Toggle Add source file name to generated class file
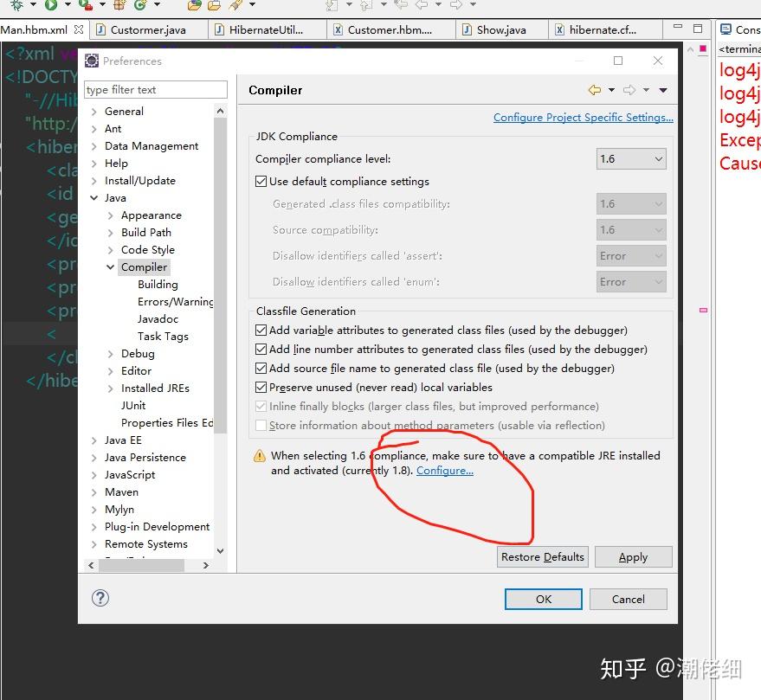The width and height of the screenshot is (761, 700). coord(261,369)
